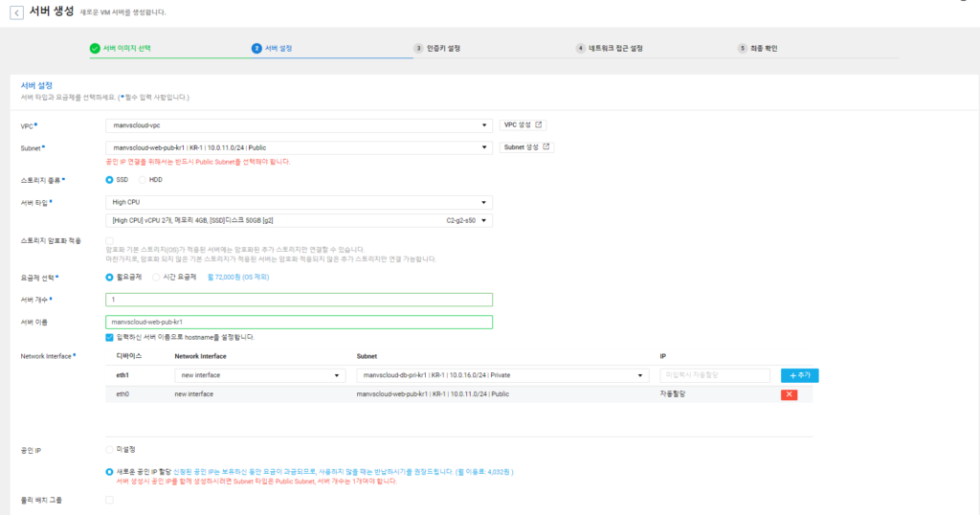
Task: Click the step 5 circle icon
Action: 743,48
